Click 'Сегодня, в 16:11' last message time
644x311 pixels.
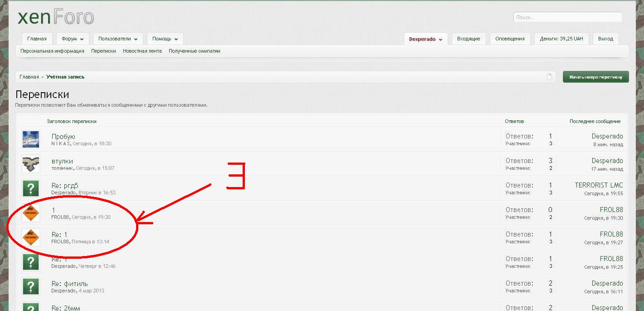604,291
